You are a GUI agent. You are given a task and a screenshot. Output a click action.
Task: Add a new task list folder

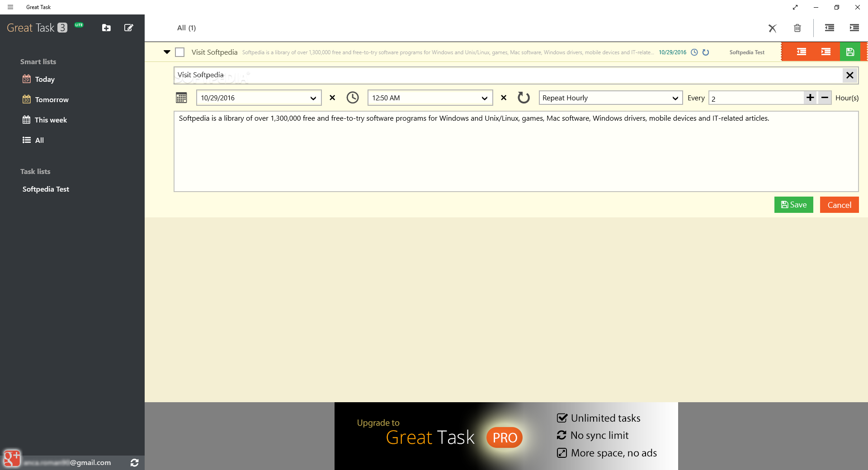coord(106,28)
